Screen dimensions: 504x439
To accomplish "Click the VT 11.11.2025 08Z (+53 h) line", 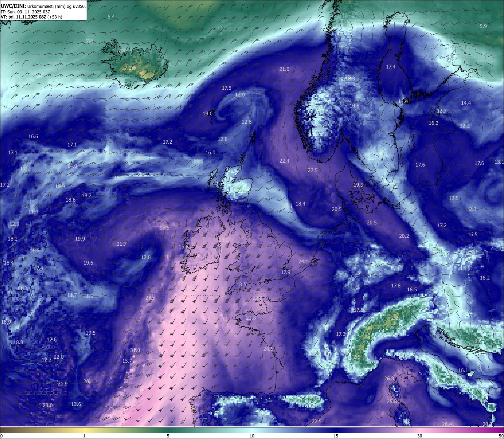I will pos(31,17).
